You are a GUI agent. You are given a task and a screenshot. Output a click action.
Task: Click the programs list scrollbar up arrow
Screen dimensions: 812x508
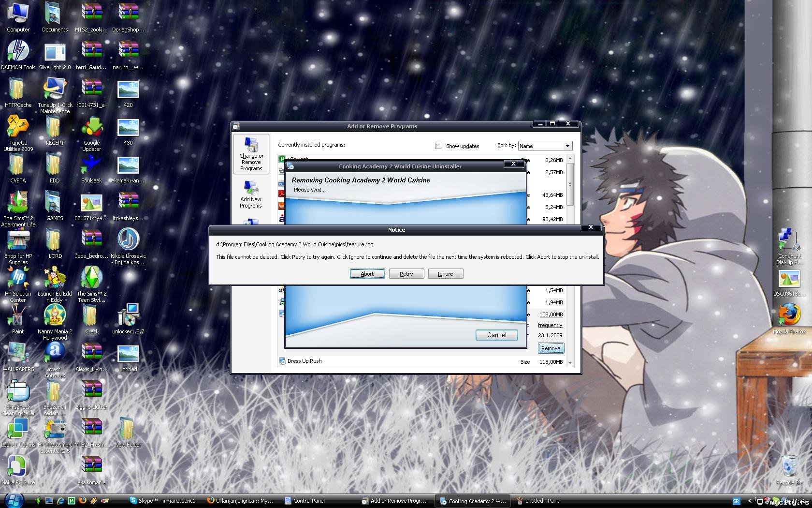[x=570, y=159]
